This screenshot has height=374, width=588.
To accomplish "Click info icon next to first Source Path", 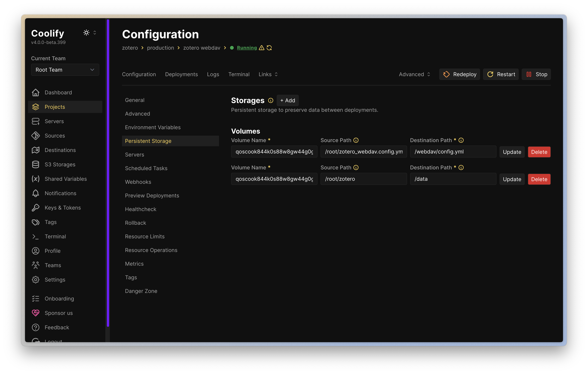I will point(356,140).
